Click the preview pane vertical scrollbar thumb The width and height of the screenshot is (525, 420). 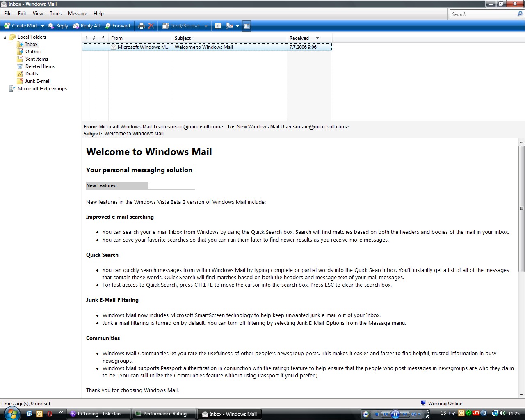pyautogui.click(x=522, y=208)
